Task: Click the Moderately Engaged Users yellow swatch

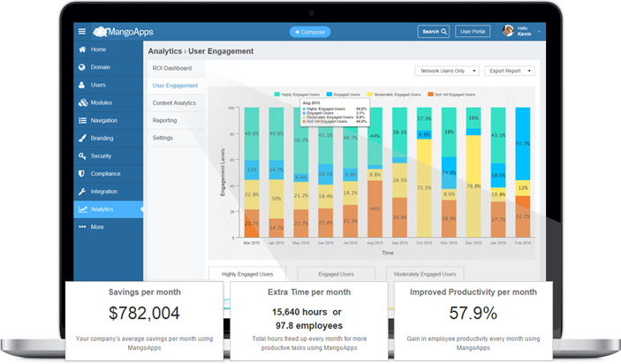Action: click(x=370, y=95)
